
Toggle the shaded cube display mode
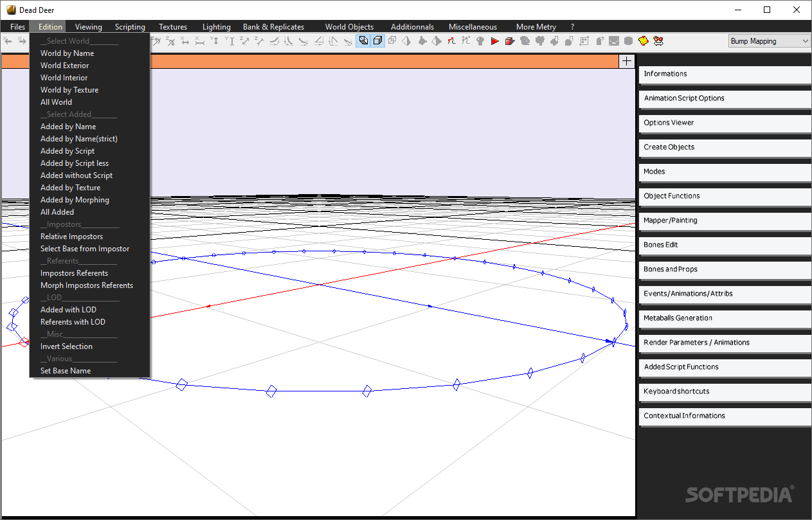click(363, 41)
